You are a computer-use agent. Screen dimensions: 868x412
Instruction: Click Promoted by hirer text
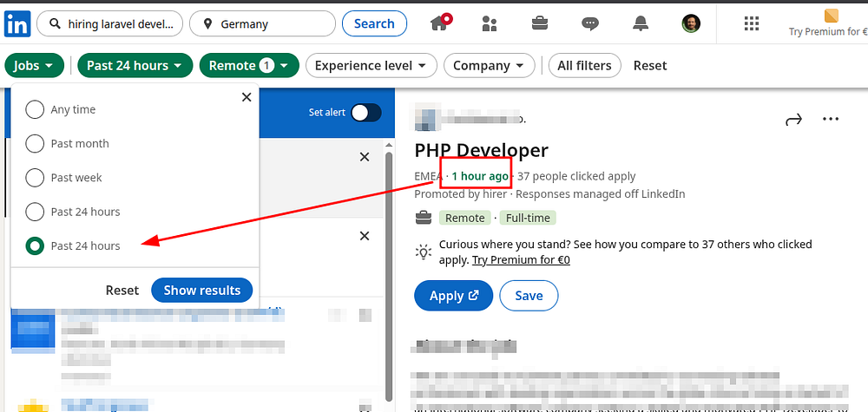point(461,194)
